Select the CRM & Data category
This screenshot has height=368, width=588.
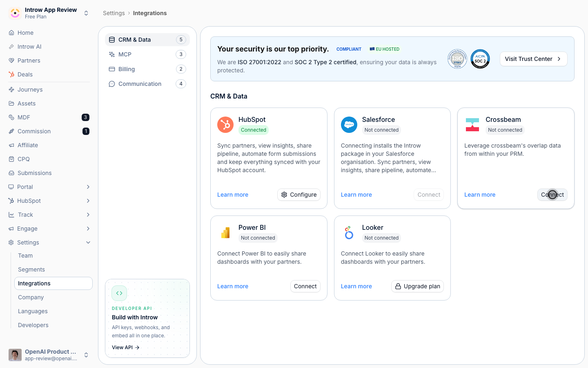point(147,40)
